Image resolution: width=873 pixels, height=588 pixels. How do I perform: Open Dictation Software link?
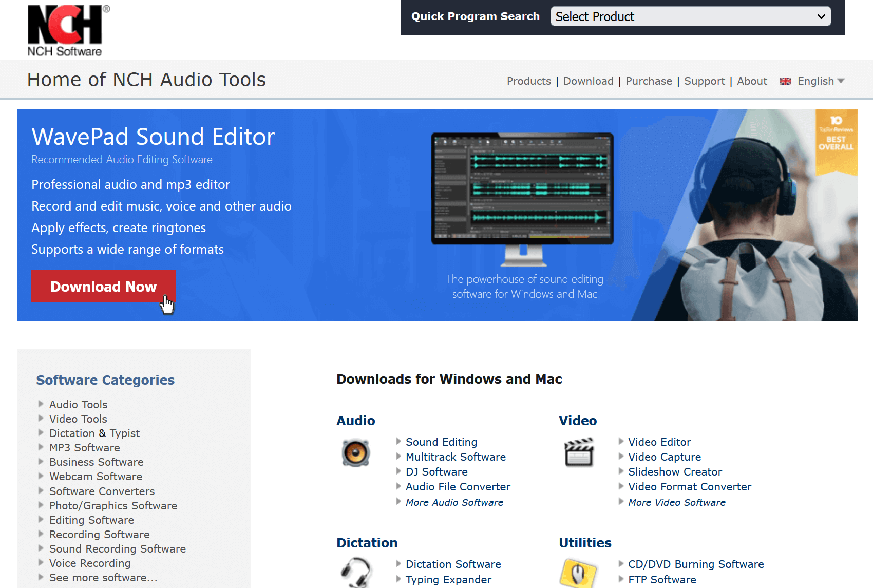click(453, 564)
